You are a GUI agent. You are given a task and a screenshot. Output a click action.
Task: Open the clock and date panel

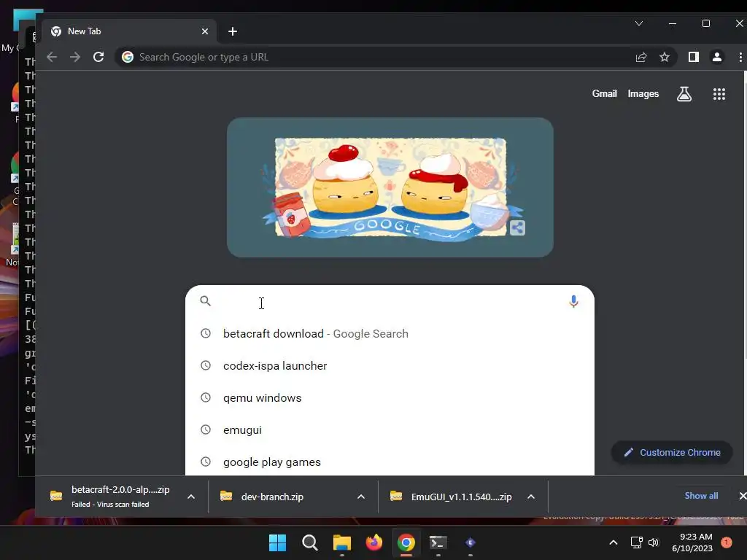692,542
